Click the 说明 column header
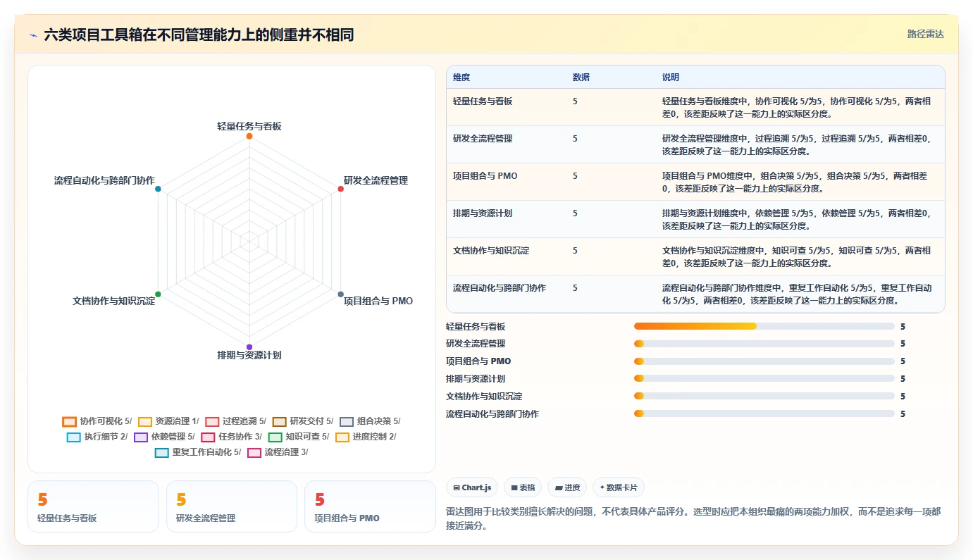The height and width of the screenshot is (560, 973). (x=671, y=77)
